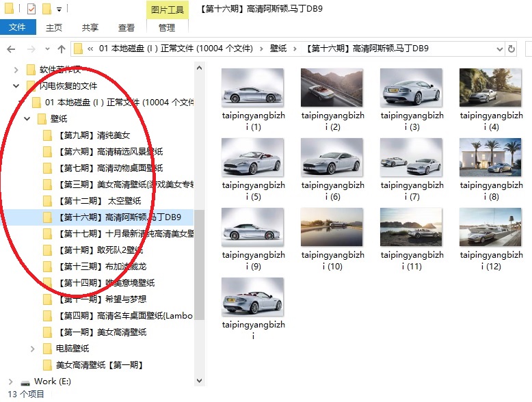Open the address bar history dropdown
This screenshot has width=532, height=402.
click(497, 49)
